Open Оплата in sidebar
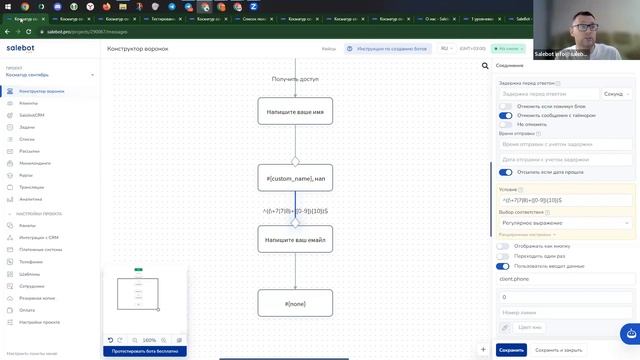 click(x=27, y=310)
